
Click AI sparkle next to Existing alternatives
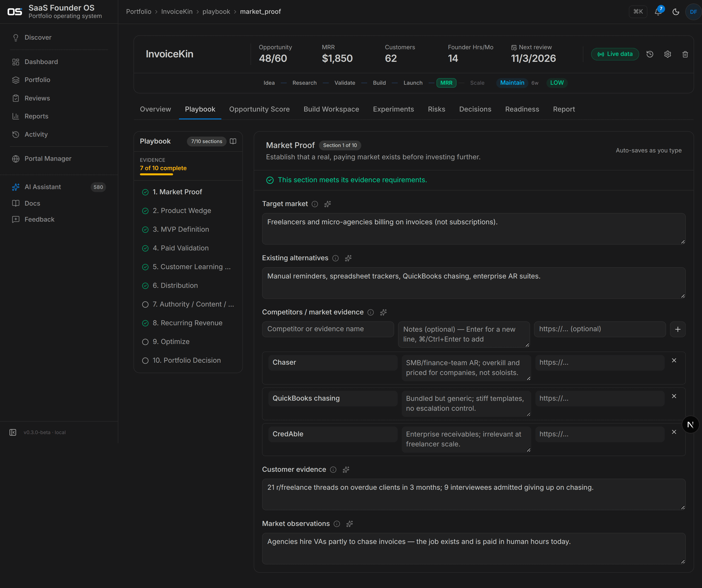(x=348, y=258)
